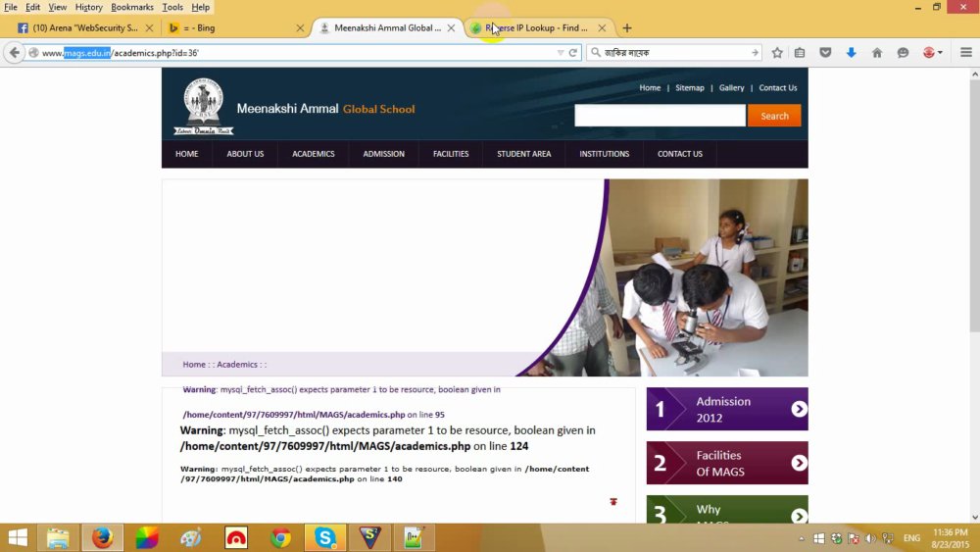Click the top Home header link
The height and width of the screenshot is (552, 980).
[x=650, y=88]
